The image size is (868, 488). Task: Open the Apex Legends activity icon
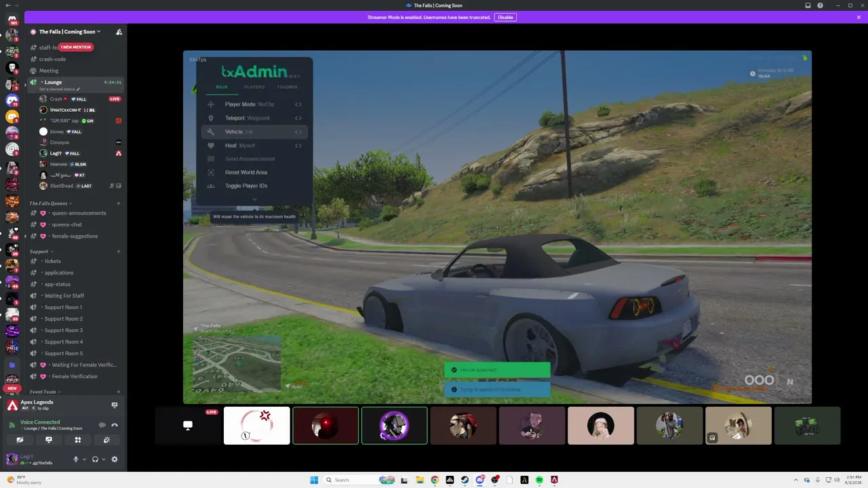[x=12, y=405]
